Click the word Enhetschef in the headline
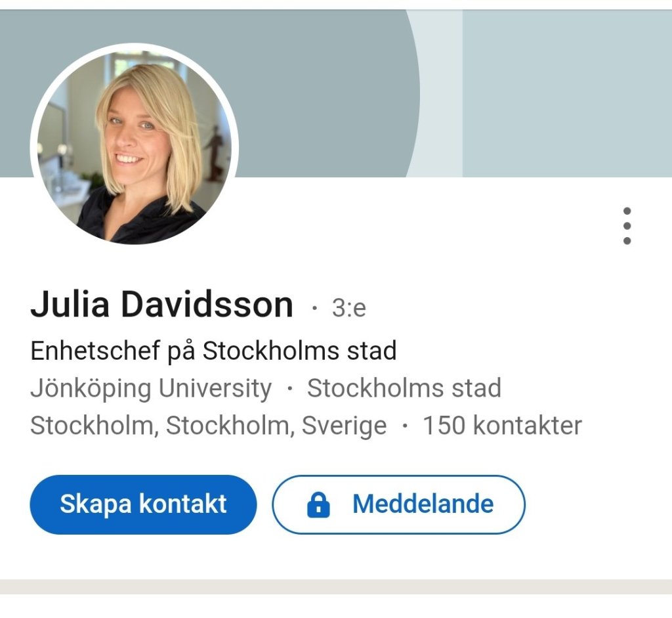This screenshot has height=618, width=672. click(x=95, y=351)
